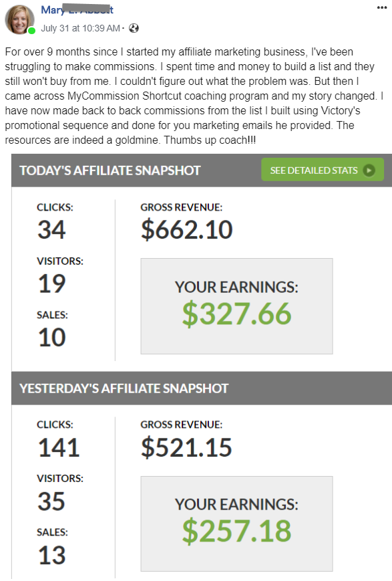This screenshot has height=581, width=392.
Task: Open Mary's profile name link
Action: 77,9
